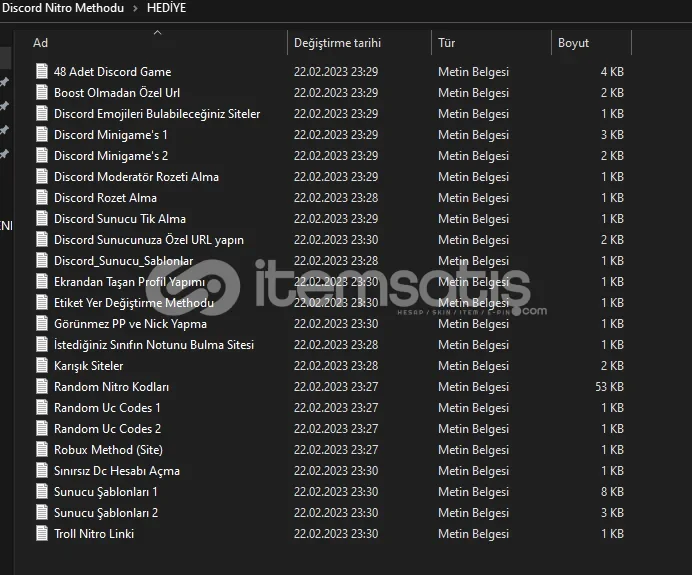Select file name Random Uc Codes 1

107,408
